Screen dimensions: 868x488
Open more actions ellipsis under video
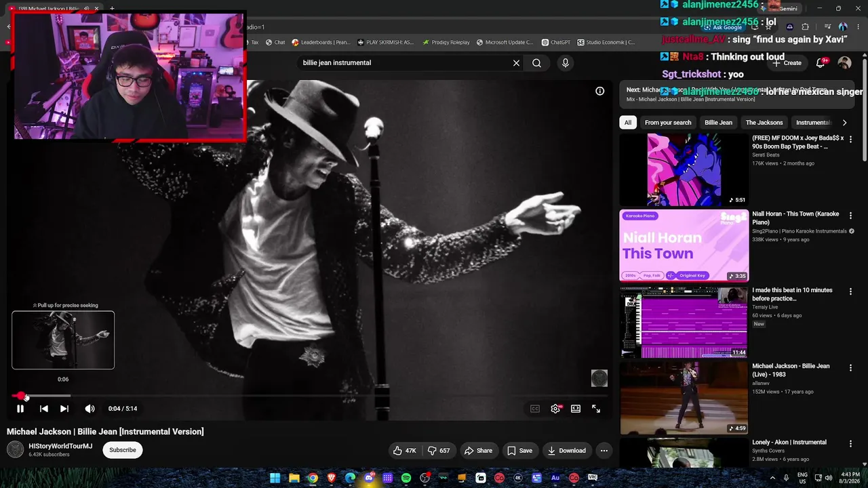604,451
